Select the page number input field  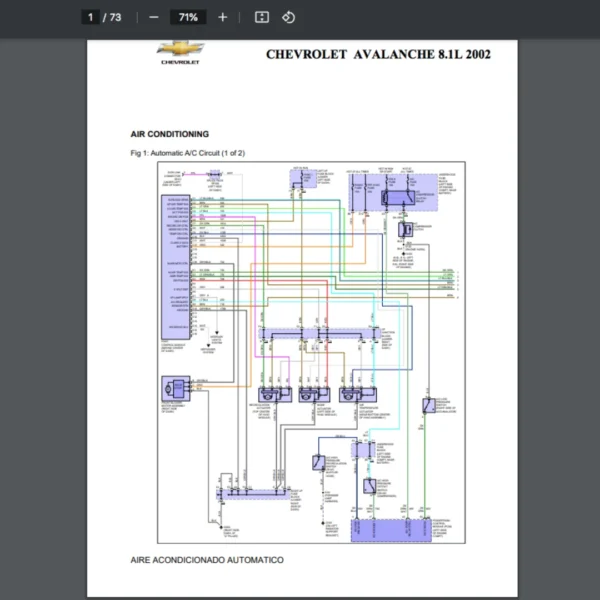(90, 17)
